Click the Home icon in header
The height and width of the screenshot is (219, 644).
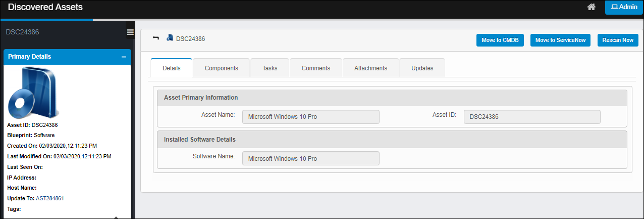pyautogui.click(x=592, y=7)
